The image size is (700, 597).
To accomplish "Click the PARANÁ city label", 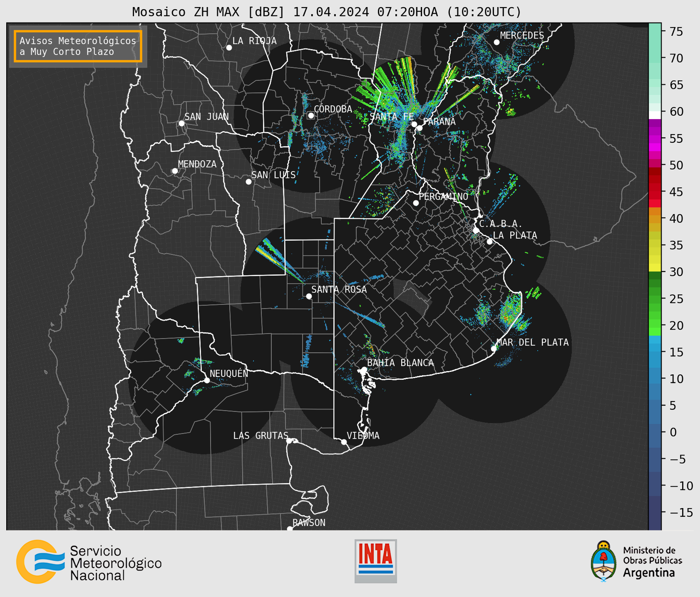I will (439, 122).
